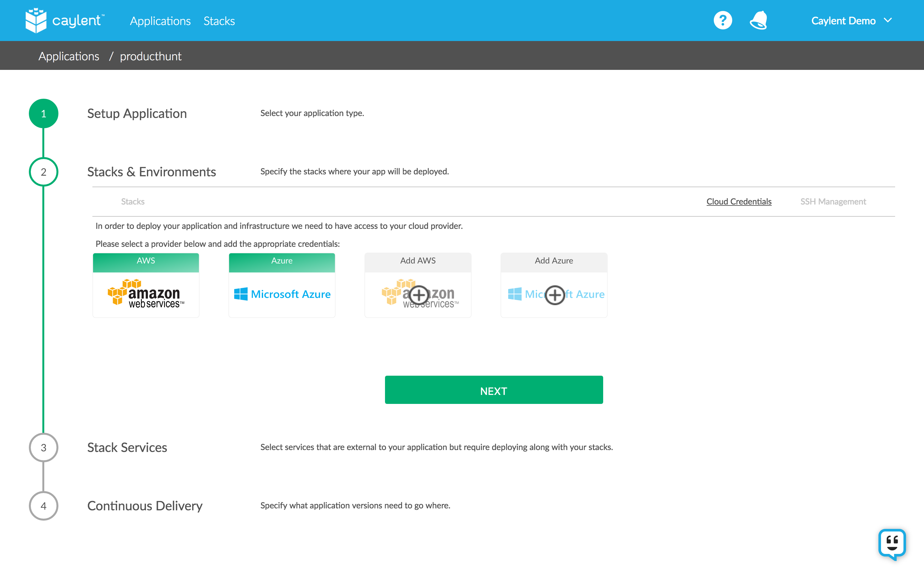Open the notifications bell icon
This screenshot has width=924, height=577.
[758, 21]
